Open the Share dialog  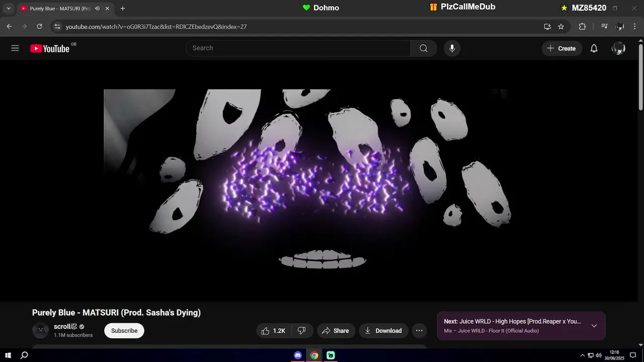click(335, 330)
